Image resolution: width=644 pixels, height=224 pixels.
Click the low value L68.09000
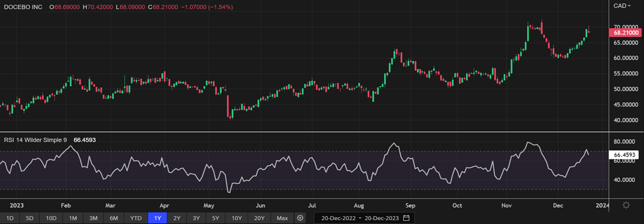[x=130, y=8]
